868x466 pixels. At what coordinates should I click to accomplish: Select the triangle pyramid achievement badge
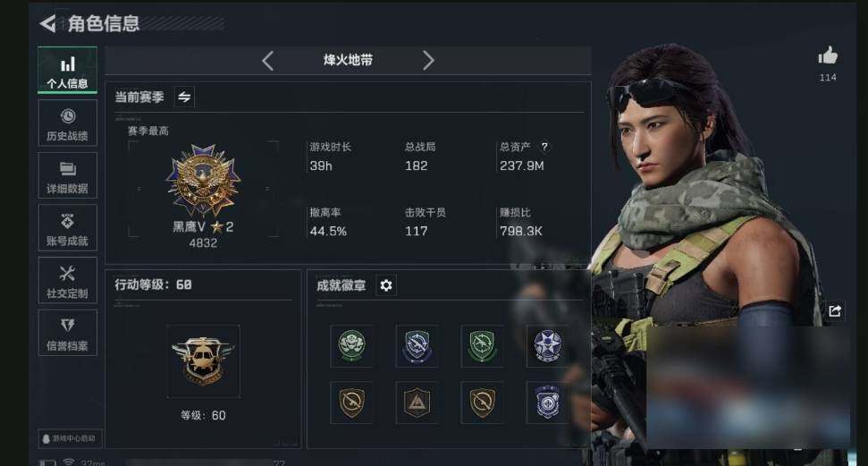pyautogui.click(x=417, y=402)
